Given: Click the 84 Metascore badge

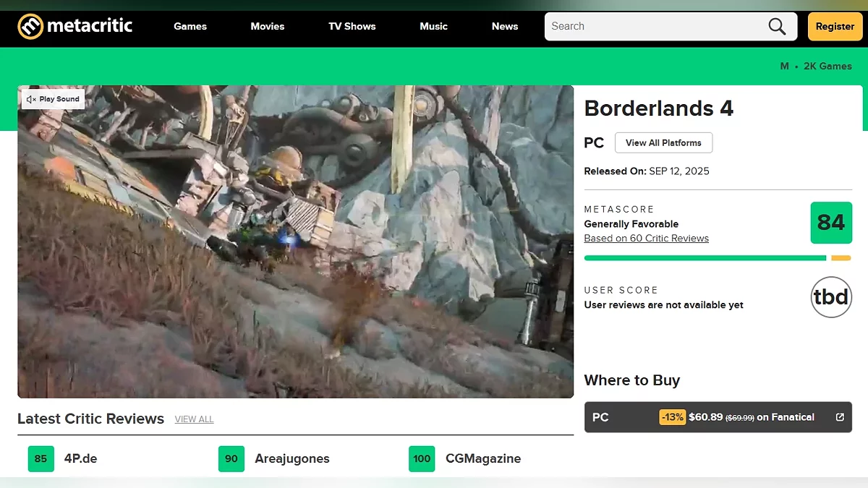Looking at the screenshot, I should (830, 223).
